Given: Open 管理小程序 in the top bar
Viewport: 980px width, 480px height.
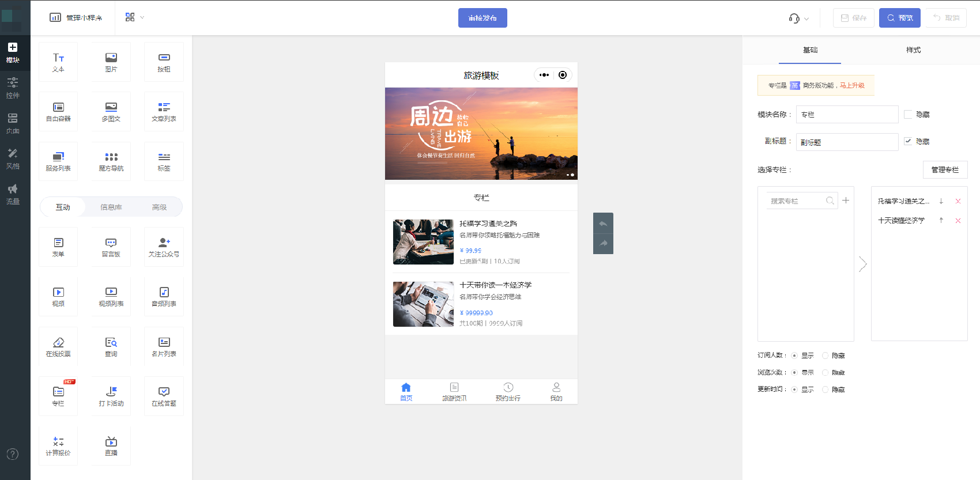Looking at the screenshot, I should [76, 18].
